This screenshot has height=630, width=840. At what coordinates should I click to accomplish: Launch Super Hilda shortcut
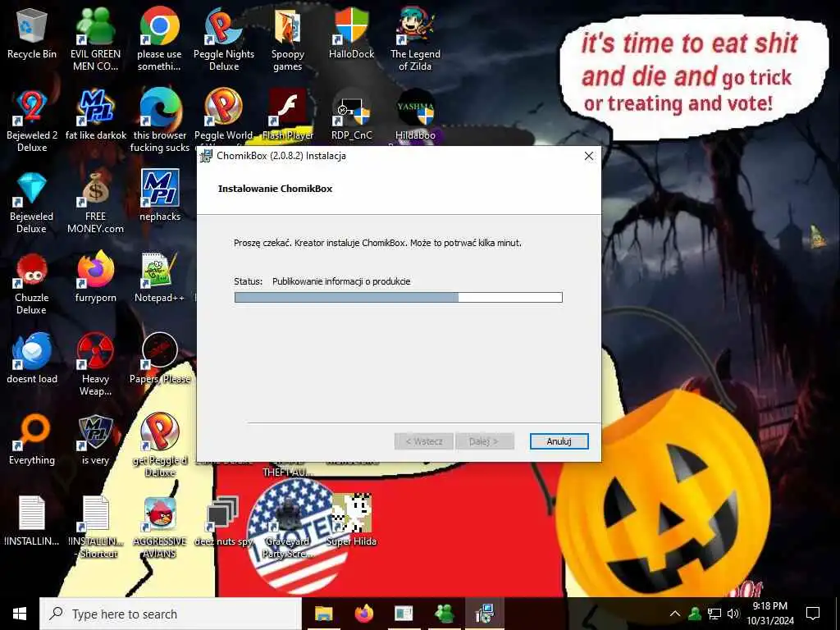pyautogui.click(x=351, y=521)
